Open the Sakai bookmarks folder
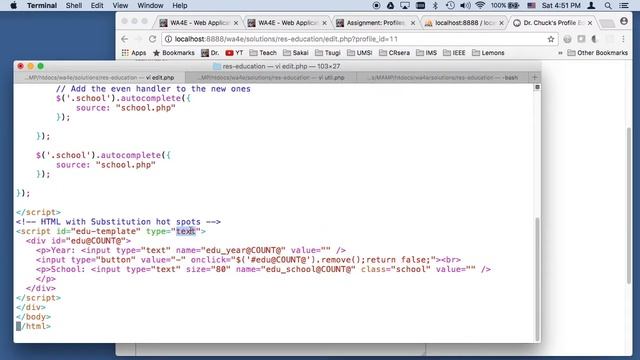 [296, 53]
